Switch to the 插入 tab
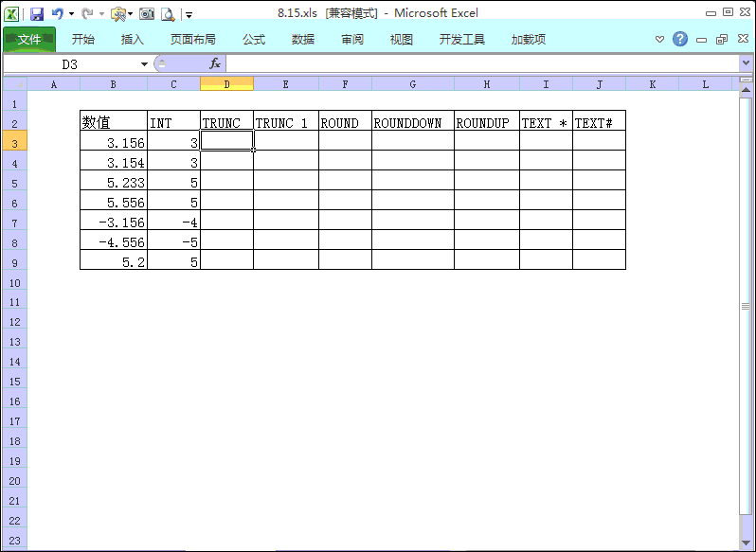 pyautogui.click(x=132, y=40)
